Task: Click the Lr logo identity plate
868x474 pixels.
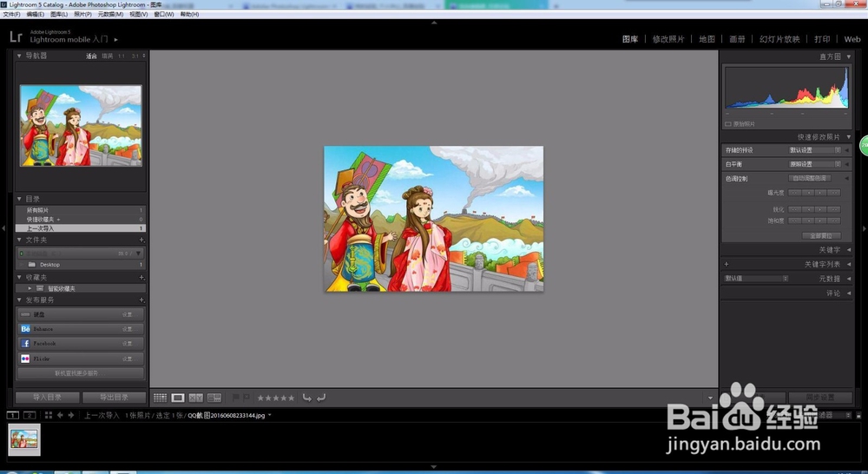Action: pos(16,36)
